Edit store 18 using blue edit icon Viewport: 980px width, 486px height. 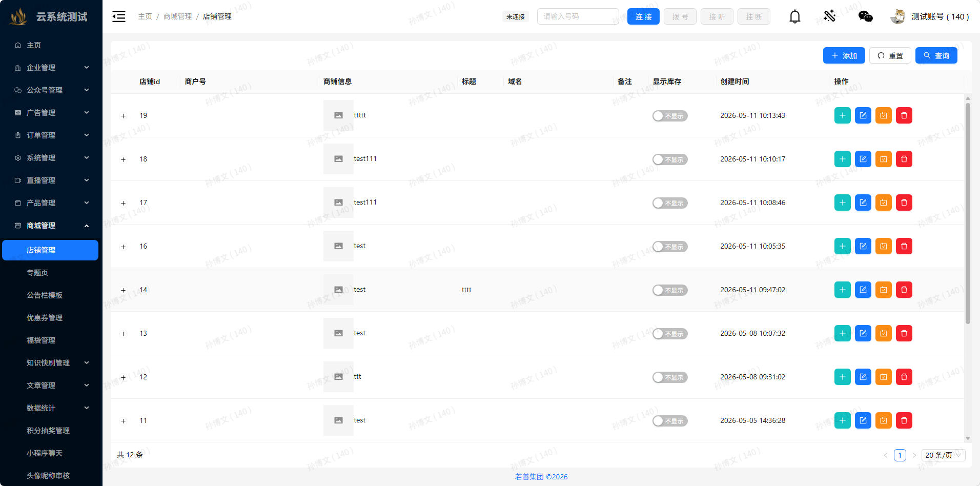tap(863, 159)
